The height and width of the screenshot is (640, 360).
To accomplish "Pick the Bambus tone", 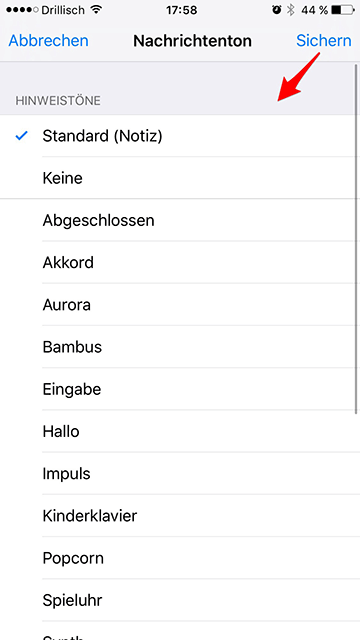I will click(180, 347).
